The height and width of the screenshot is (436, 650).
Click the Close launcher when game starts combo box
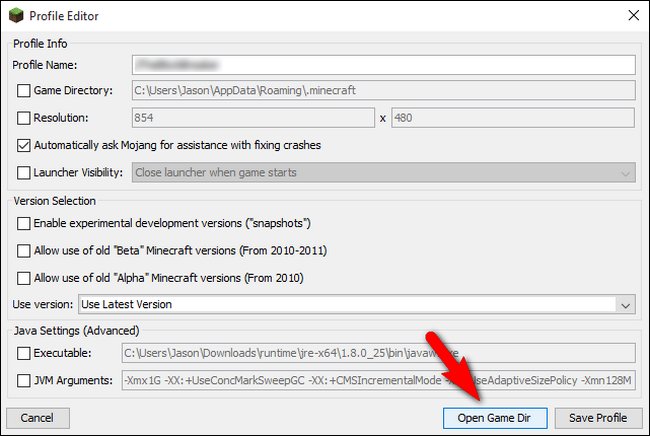pos(383,172)
